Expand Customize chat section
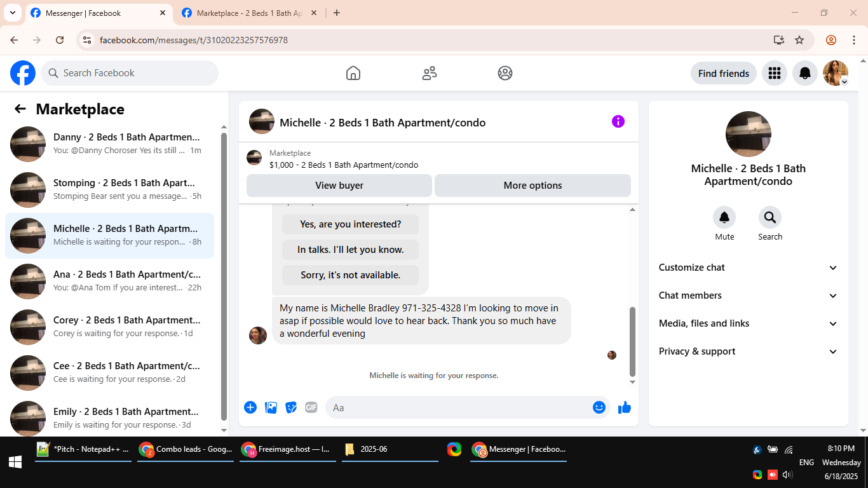 [x=749, y=268]
